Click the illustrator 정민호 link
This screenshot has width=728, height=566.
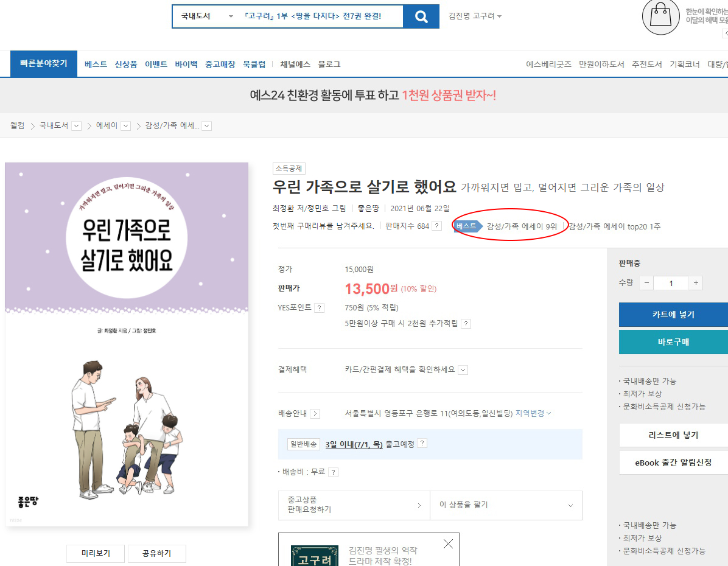coord(318,209)
